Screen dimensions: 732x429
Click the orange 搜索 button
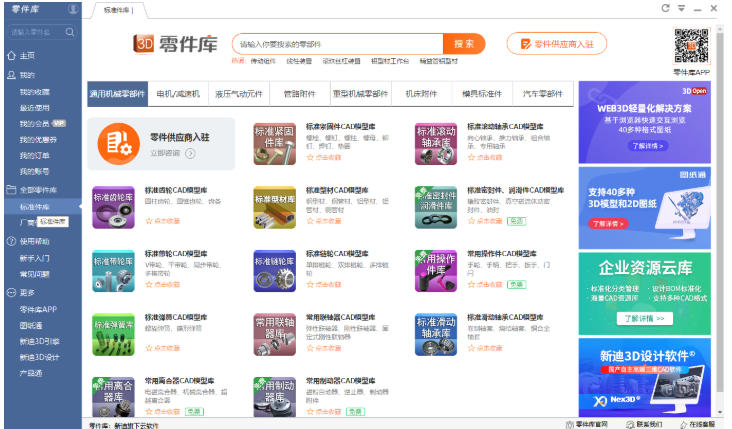point(464,44)
